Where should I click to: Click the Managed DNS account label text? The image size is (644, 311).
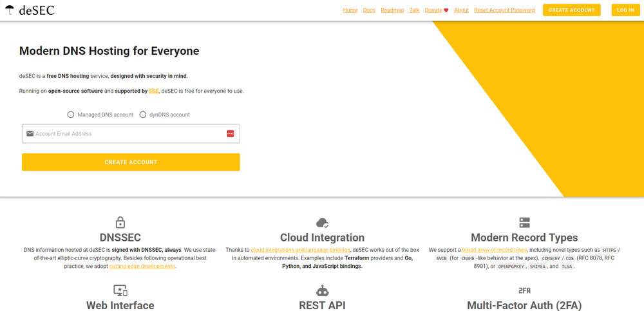tap(106, 115)
